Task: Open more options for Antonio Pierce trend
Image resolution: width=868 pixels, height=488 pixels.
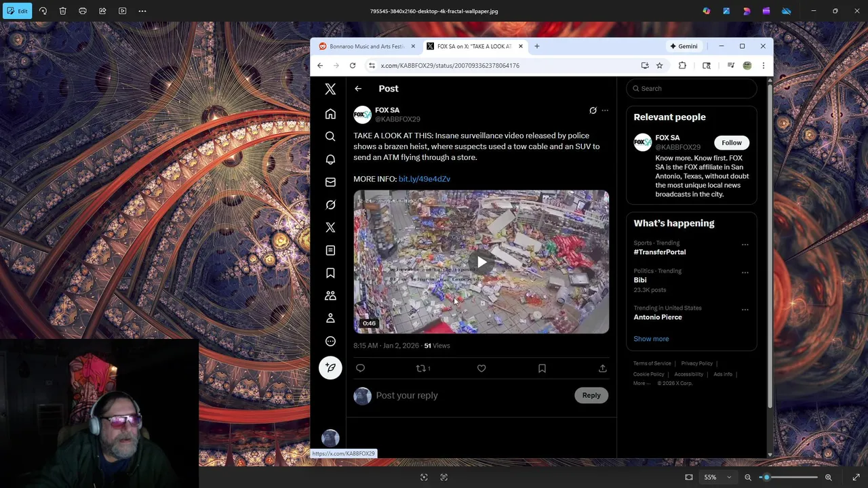Action: tap(745, 310)
